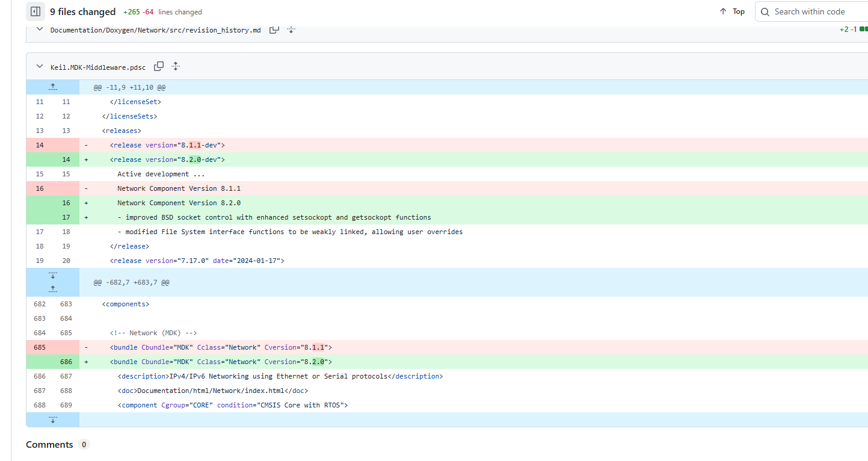The image size is (868, 461).
Task: Expand lines below the final diff hunk
Action: (x=53, y=419)
